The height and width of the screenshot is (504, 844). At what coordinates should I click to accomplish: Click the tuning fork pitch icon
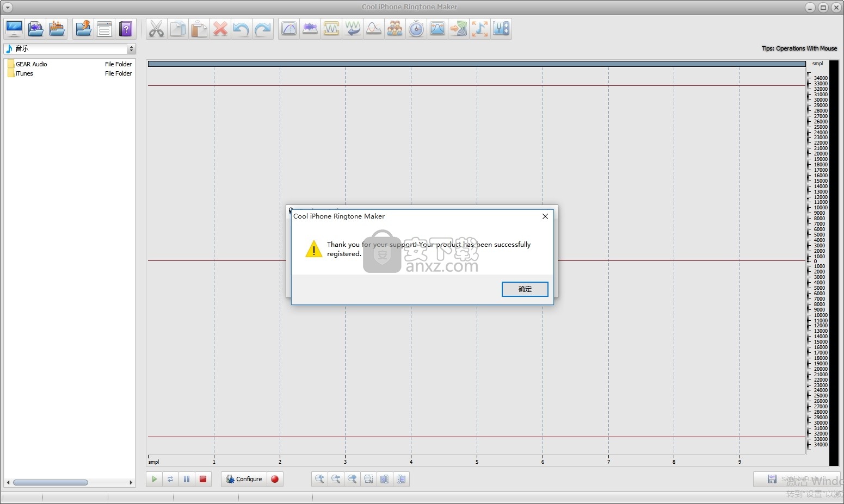(x=501, y=29)
